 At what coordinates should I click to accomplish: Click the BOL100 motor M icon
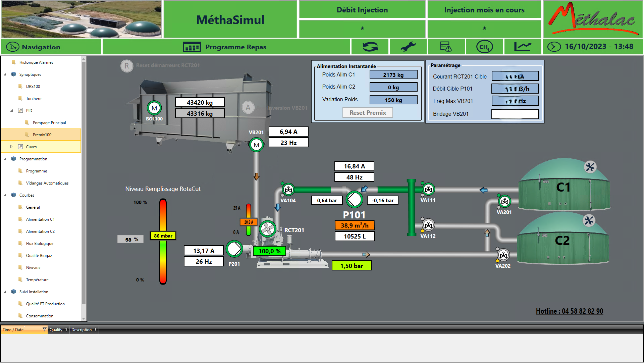point(154,108)
